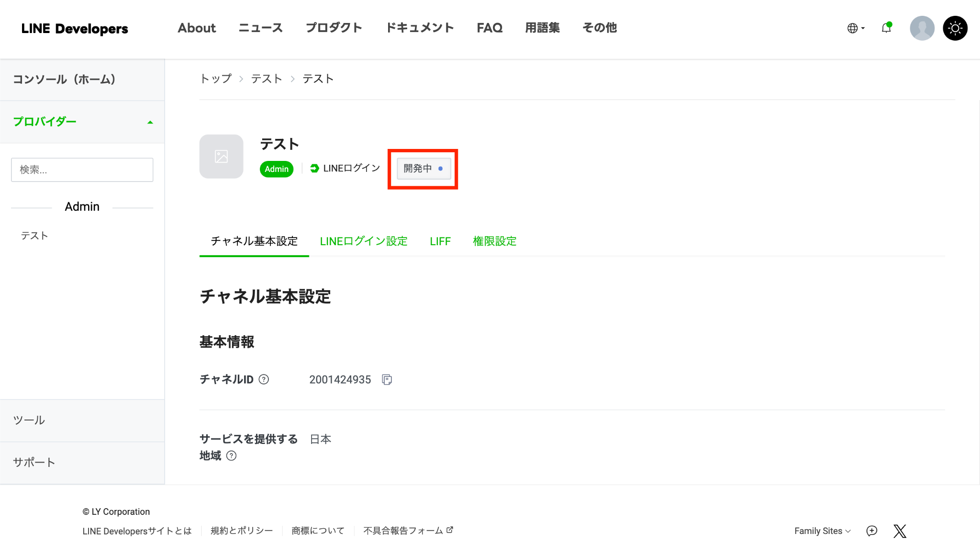
Task: Click the LINEログイン channel type icon
Action: tap(314, 169)
